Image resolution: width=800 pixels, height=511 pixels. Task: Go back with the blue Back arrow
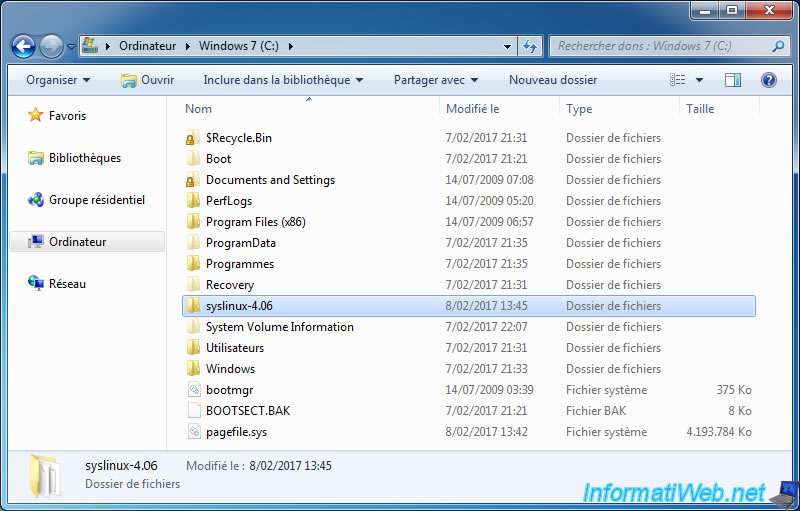coord(23,46)
